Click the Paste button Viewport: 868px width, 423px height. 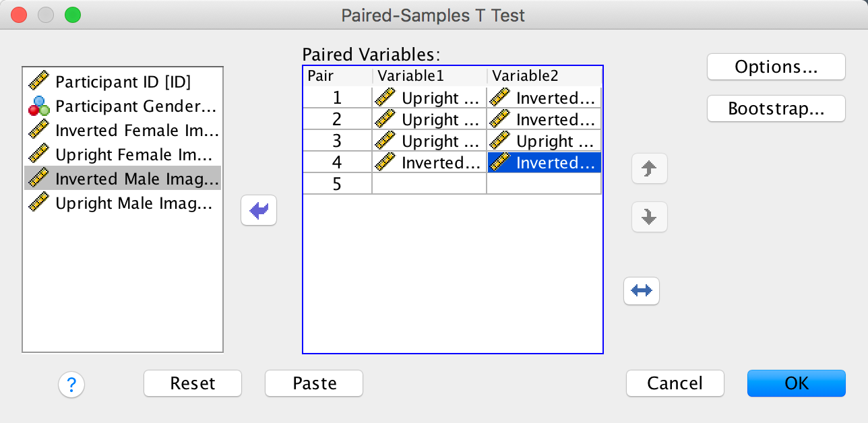click(314, 383)
